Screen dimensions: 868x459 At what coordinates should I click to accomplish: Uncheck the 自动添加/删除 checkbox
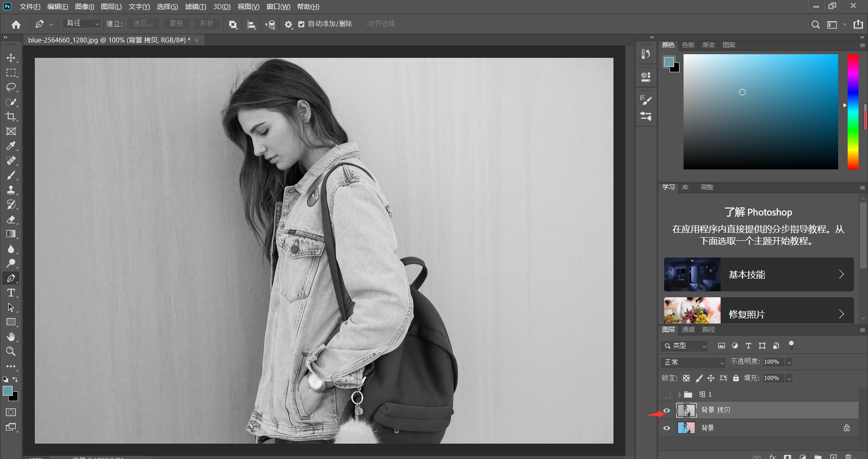pyautogui.click(x=302, y=24)
